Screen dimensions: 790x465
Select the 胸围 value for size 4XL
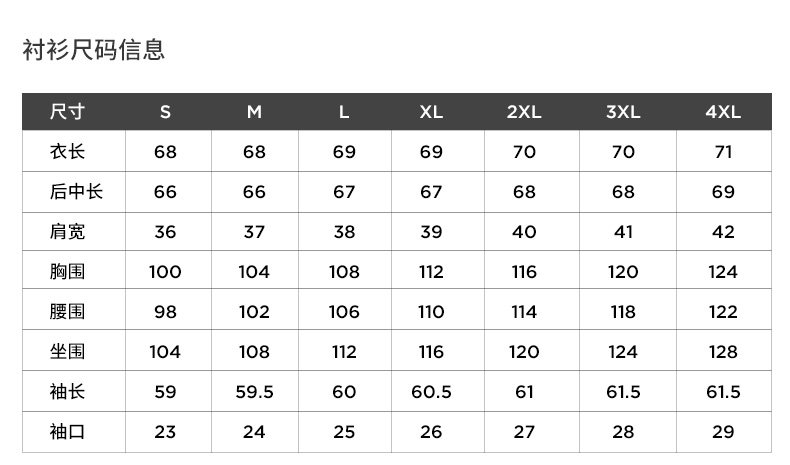(x=723, y=272)
